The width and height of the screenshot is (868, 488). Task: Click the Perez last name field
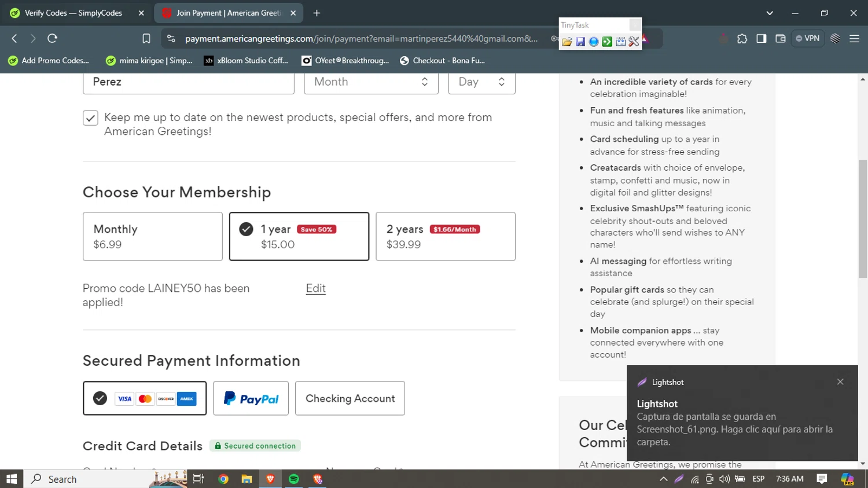(189, 82)
